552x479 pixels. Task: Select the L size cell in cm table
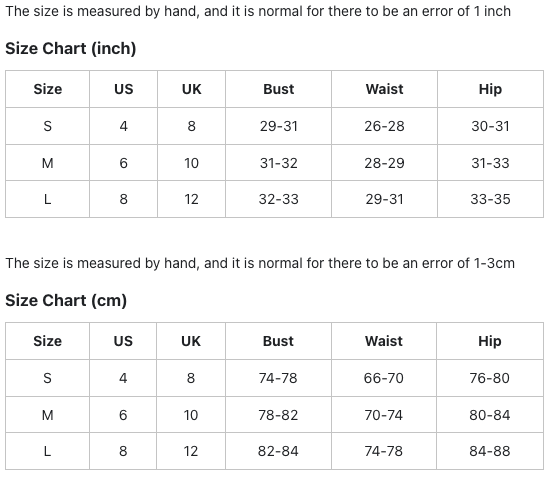tap(48, 451)
